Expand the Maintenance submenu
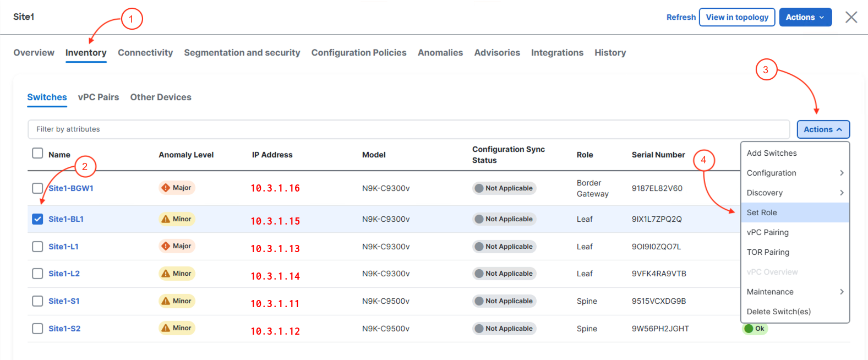The height and width of the screenshot is (360, 868). 795,292
